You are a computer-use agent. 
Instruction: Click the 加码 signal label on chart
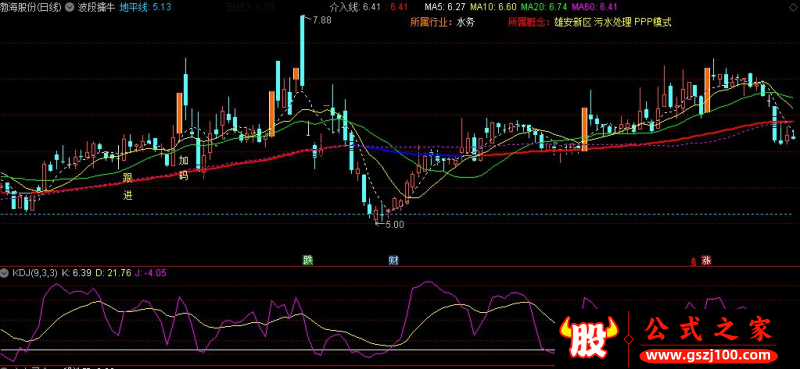click(x=184, y=168)
